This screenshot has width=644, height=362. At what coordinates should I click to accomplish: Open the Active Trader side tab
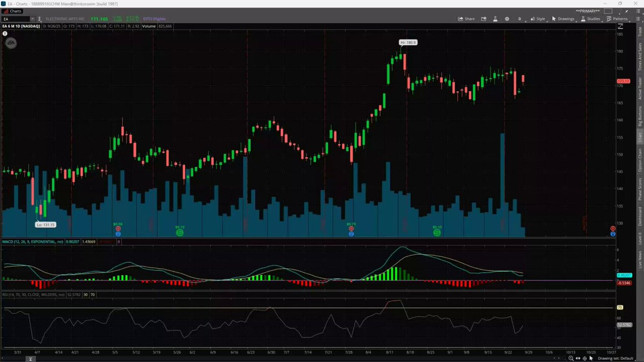[639, 88]
